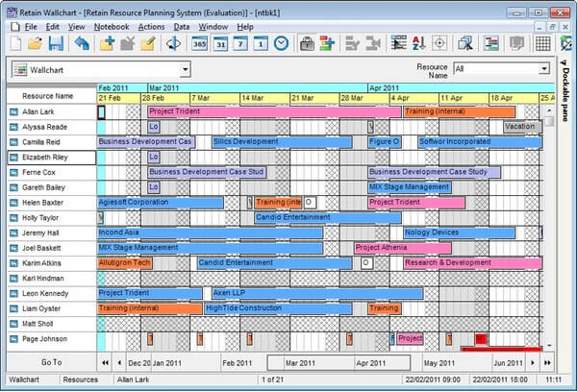
Task: Click May 2011 on the date navigator
Action: coord(439,363)
